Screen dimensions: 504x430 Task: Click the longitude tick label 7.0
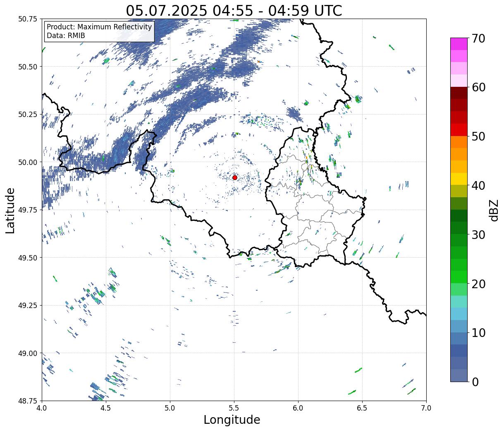[426, 408]
